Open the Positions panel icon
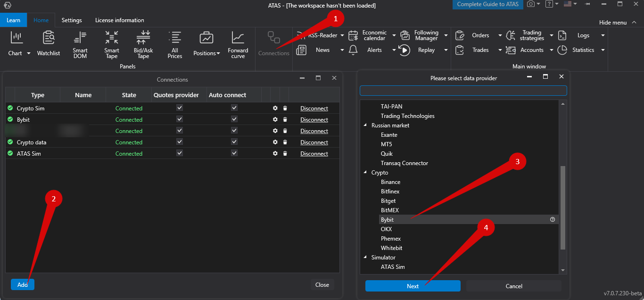 click(x=206, y=37)
